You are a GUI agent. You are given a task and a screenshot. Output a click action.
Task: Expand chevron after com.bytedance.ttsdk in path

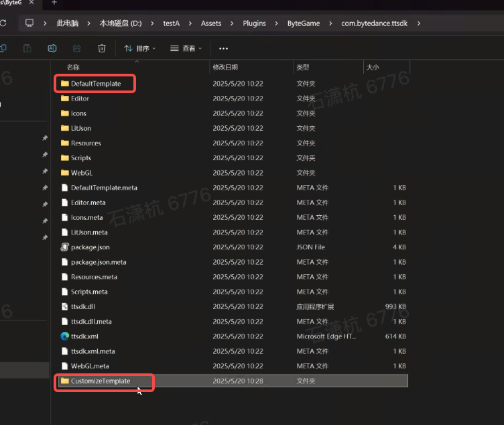click(x=420, y=23)
